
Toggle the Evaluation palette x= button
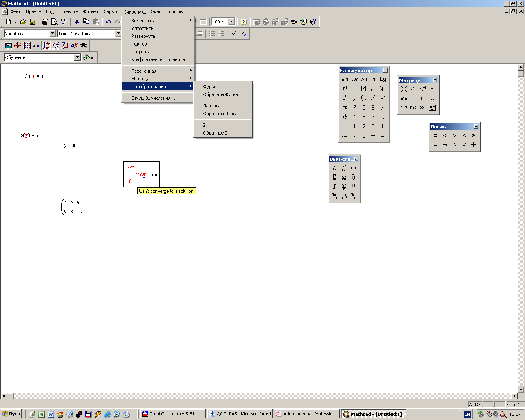click(x=37, y=46)
